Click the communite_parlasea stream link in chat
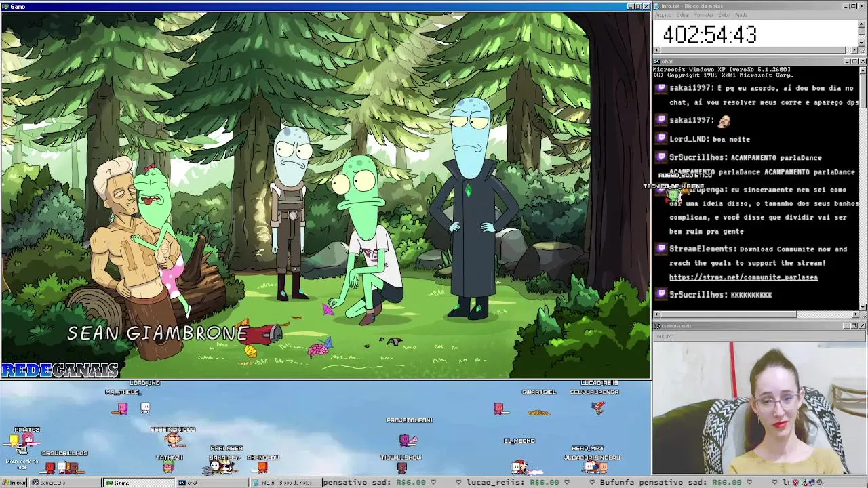Image resolution: width=868 pixels, height=488 pixels. 743,277
